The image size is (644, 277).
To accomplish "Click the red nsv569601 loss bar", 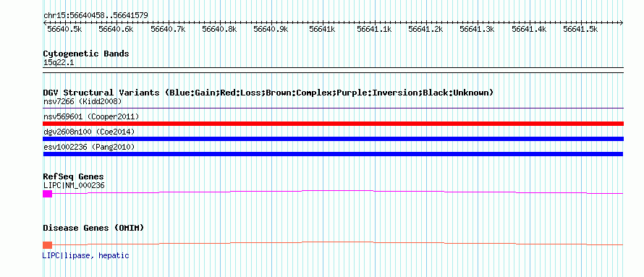I will (x=333, y=124).
